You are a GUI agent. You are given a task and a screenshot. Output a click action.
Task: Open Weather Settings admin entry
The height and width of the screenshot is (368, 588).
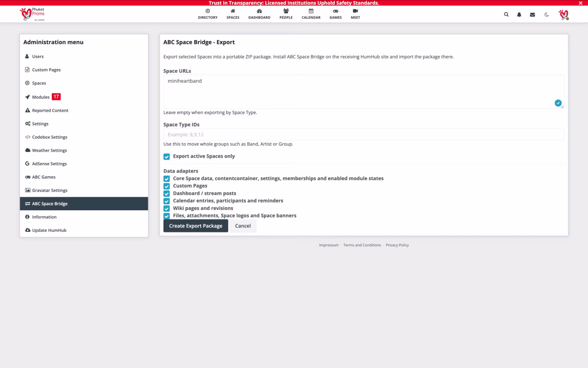tap(84, 150)
